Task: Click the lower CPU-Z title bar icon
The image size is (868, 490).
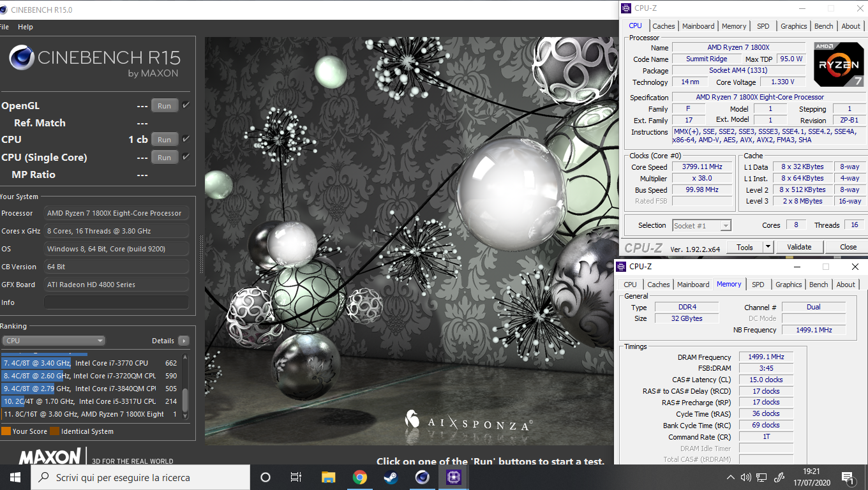Action: 621,267
